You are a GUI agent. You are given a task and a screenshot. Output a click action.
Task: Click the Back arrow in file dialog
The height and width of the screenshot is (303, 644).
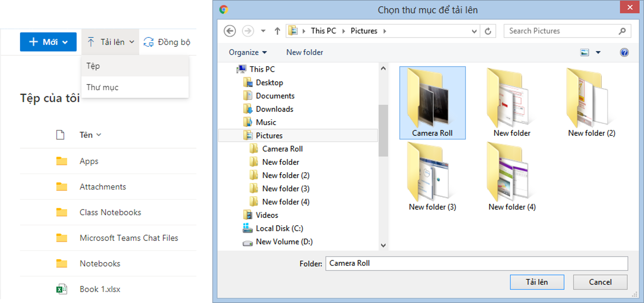coord(230,31)
